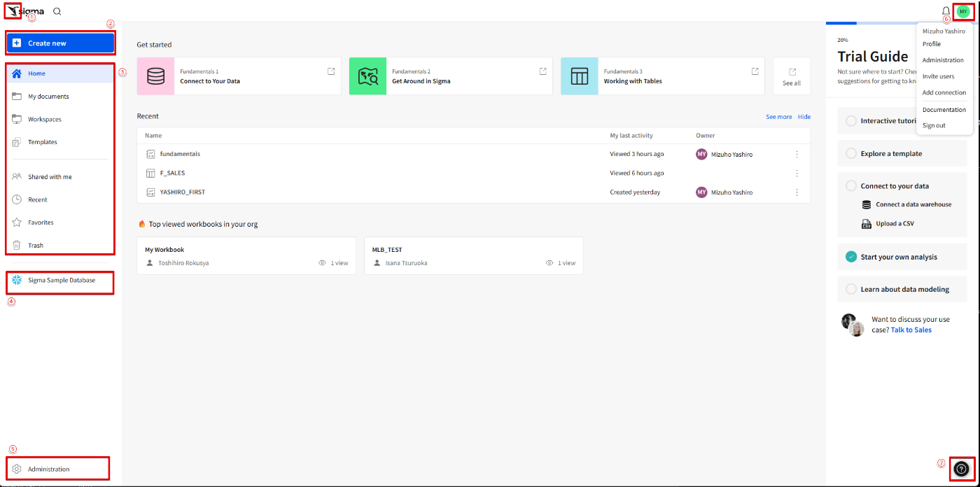Click external link icon on Working with Tables
Screen dimensions: 980x487
click(755, 71)
